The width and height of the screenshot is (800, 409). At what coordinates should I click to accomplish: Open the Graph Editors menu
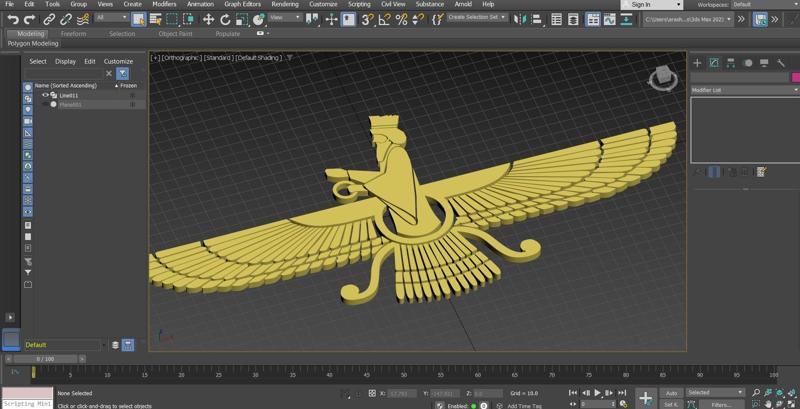click(242, 4)
